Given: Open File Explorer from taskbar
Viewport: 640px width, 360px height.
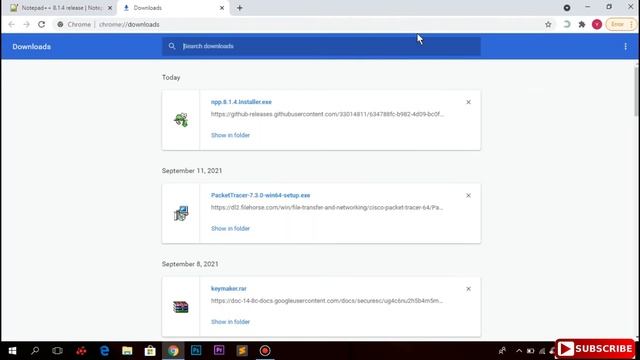Looking at the screenshot, I should coord(127,351).
